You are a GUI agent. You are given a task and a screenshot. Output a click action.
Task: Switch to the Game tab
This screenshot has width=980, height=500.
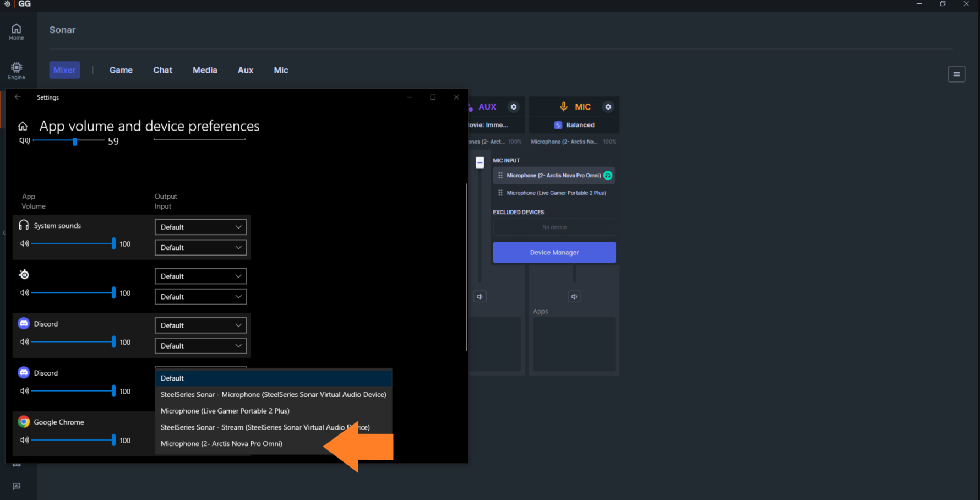[x=121, y=70]
